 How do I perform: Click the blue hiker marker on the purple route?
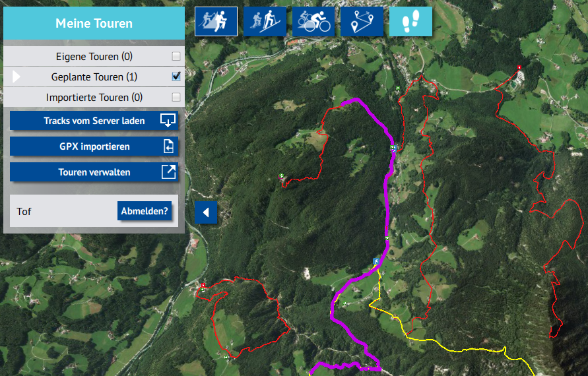(376, 261)
